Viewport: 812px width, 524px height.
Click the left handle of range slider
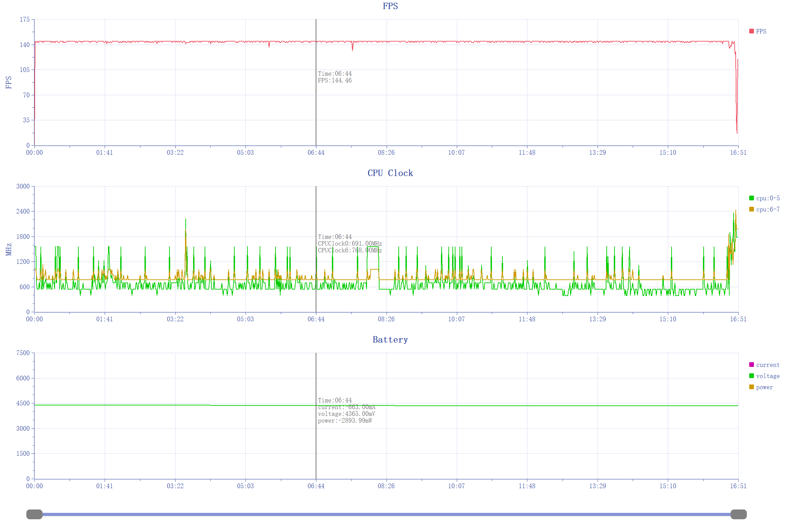(x=34, y=515)
